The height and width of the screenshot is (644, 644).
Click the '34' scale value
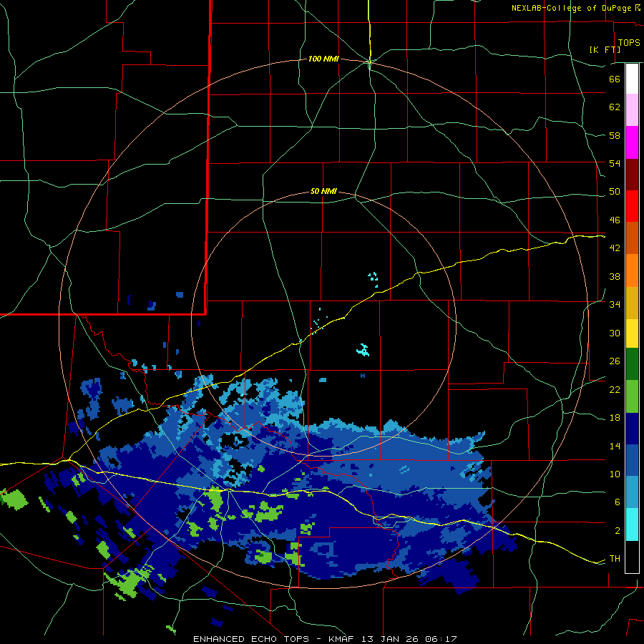(x=615, y=305)
